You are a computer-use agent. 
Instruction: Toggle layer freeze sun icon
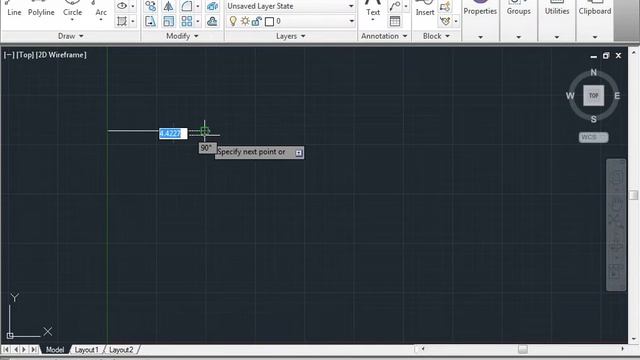pos(245,21)
